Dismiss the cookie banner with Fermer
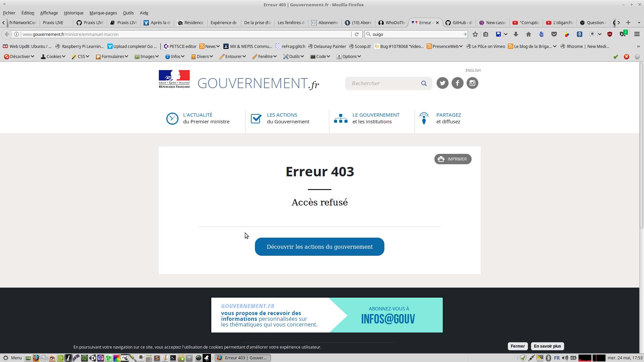 pyautogui.click(x=518, y=346)
